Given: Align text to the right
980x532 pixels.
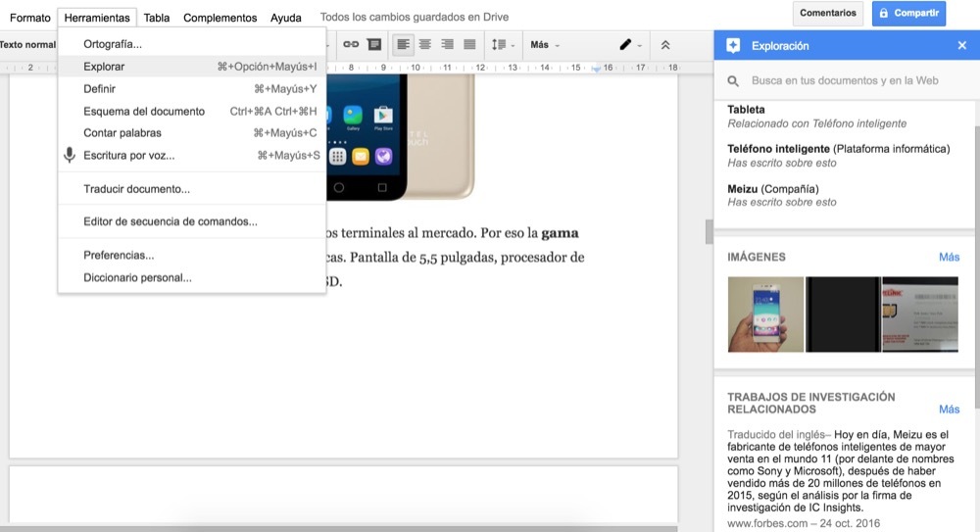Looking at the screenshot, I should [448, 44].
